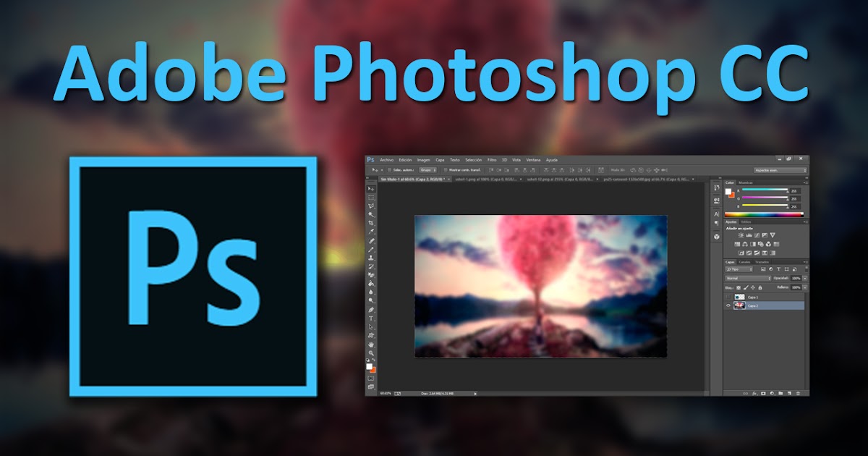The image size is (868, 456).
Task: Switch to the Muestras tab
Action: 746,182
